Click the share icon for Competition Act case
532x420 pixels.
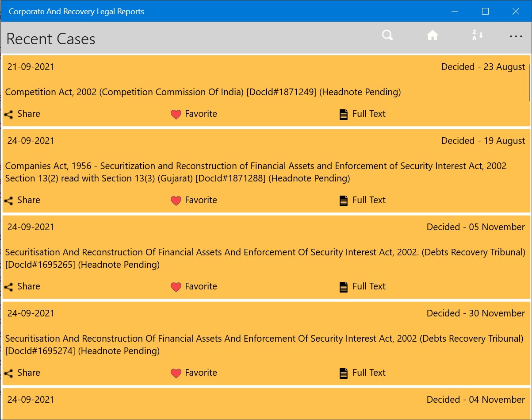[8, 115]
